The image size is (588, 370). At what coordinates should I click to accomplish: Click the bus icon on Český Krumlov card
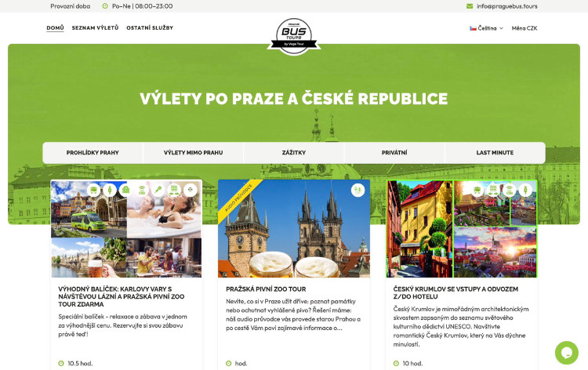477,190
